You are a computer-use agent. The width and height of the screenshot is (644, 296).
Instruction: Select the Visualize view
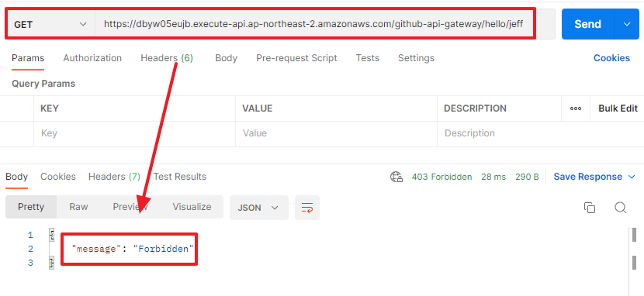pos(192,207)
